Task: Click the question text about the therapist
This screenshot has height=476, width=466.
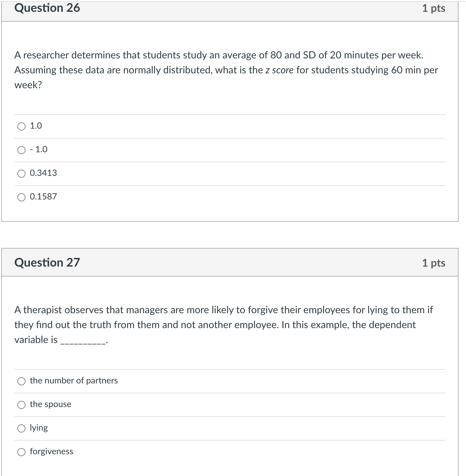Action: [x=217, y=324]
